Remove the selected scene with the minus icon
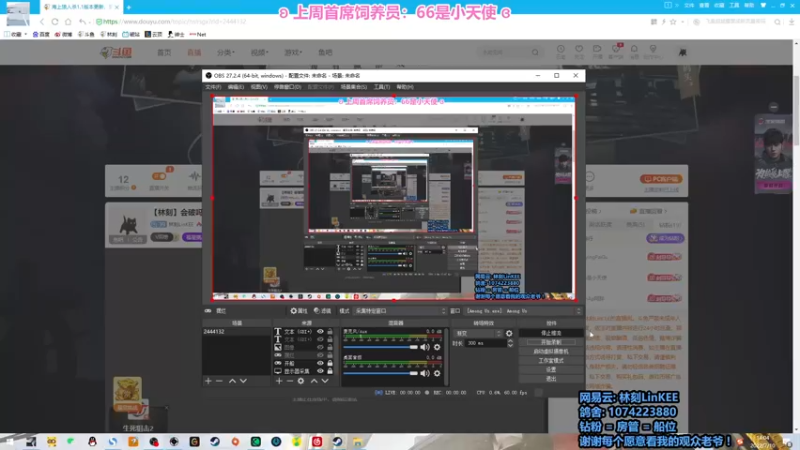 [x=219, y=381]
